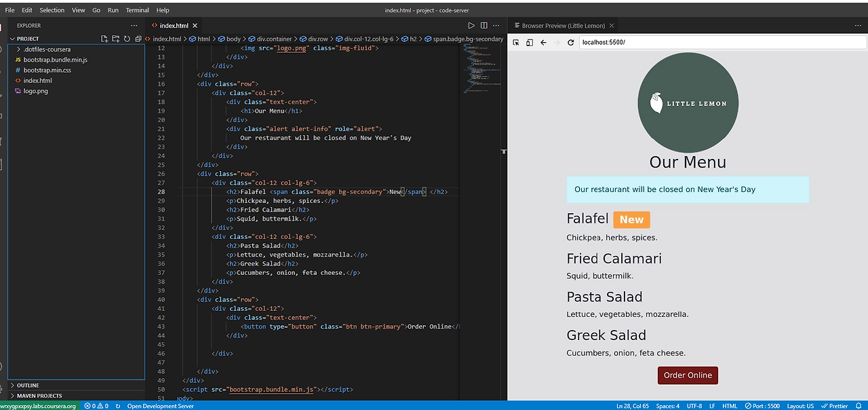Go to line via Ln 28, Col 65
This screenshot has height=410, width=868.
[x=632, y=406]
